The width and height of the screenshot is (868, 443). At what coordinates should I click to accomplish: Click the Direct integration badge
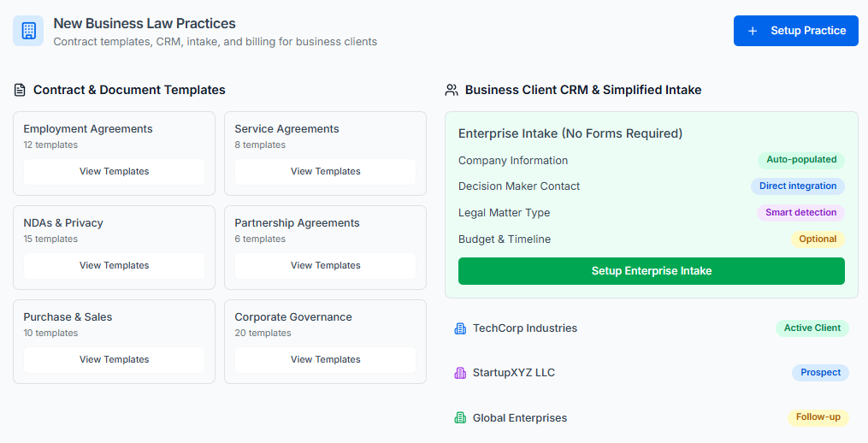pyautogui.click(x=797, y=186)
